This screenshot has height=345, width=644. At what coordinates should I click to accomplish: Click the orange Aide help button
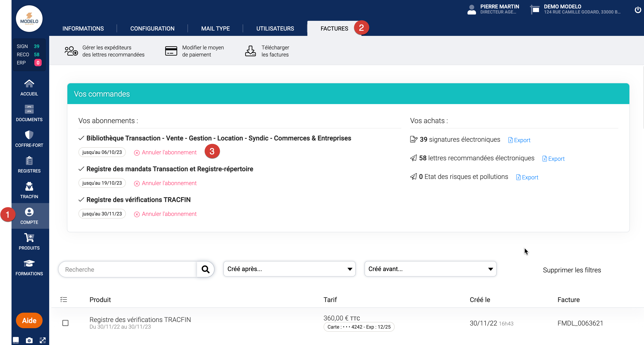pos(29,320)
